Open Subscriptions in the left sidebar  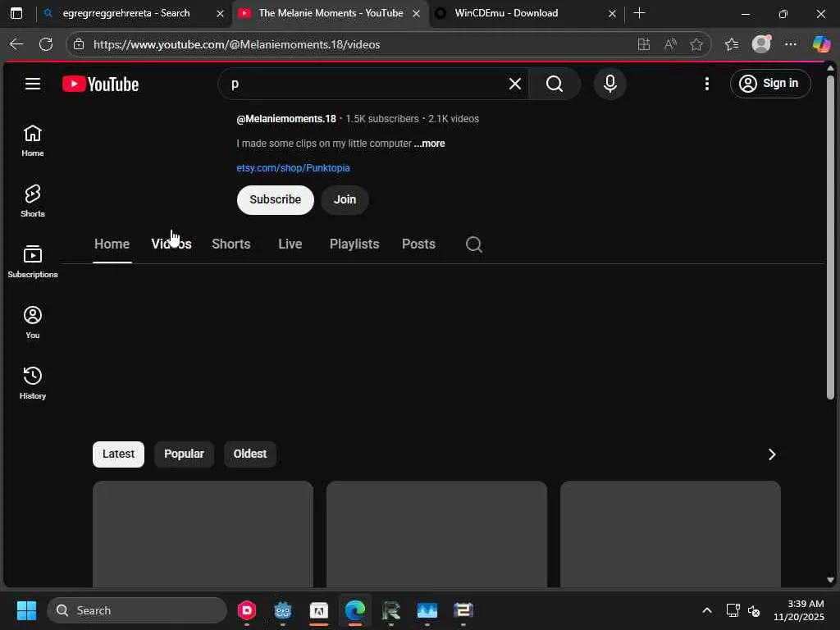33,262
